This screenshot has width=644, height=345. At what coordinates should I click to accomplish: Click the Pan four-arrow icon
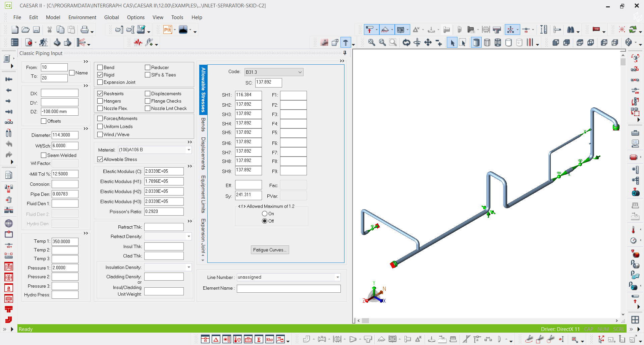point(428,42)
